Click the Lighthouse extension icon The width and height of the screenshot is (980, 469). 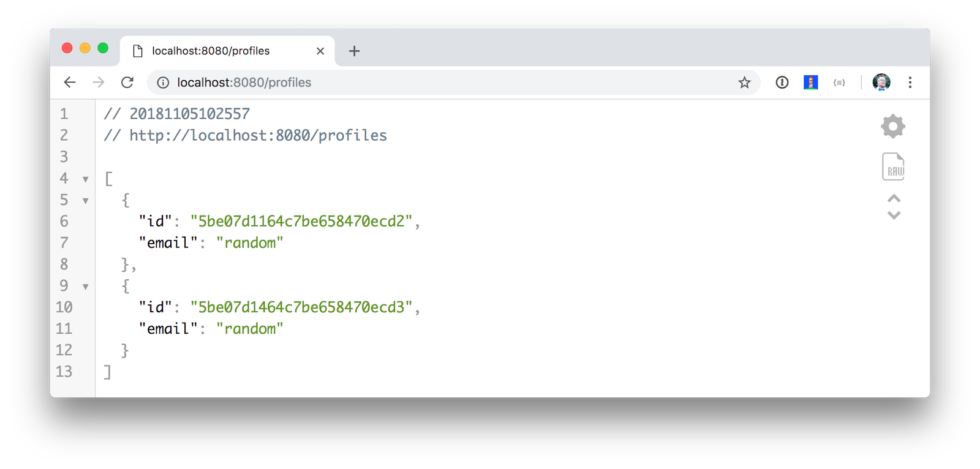[810, 82]
